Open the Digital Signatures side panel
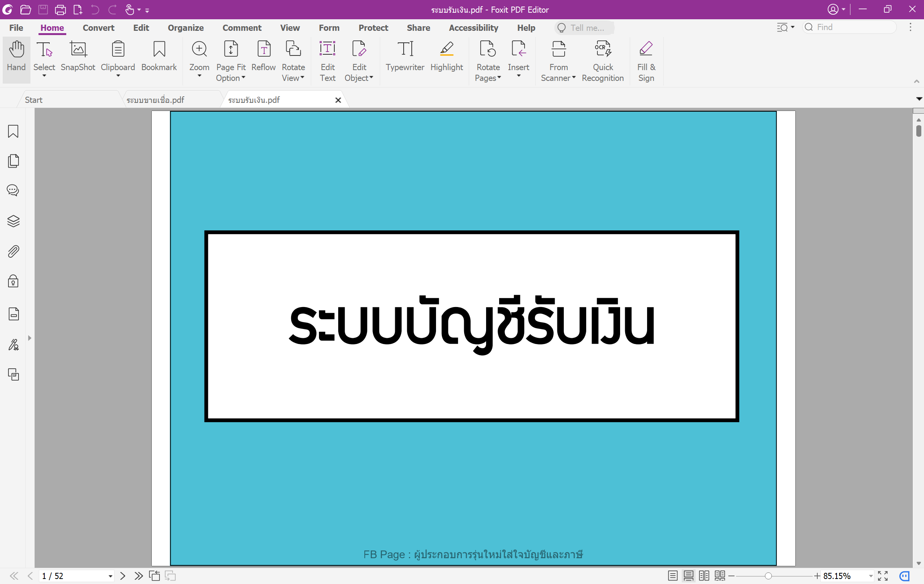This screenshot has width=924, height=584. click(13, 344)
